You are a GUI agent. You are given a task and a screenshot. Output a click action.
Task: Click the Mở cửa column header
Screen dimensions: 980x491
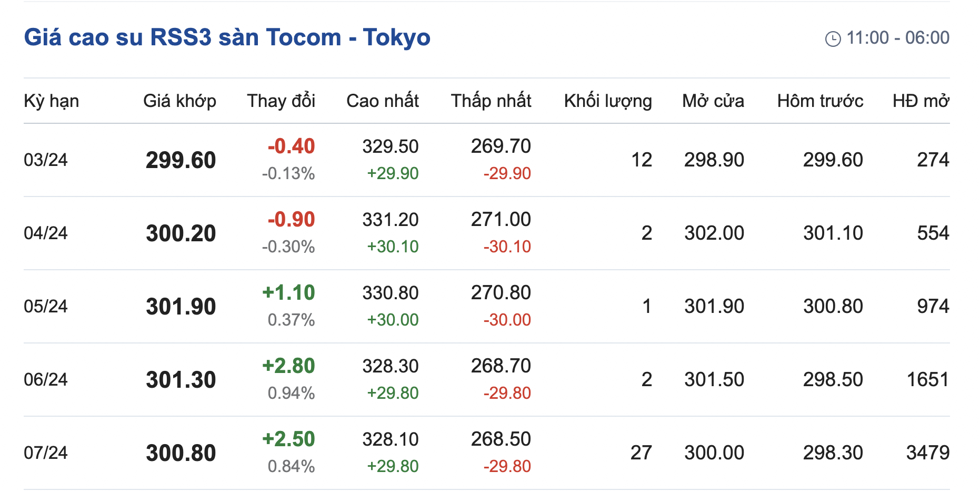tap(713, 101)
